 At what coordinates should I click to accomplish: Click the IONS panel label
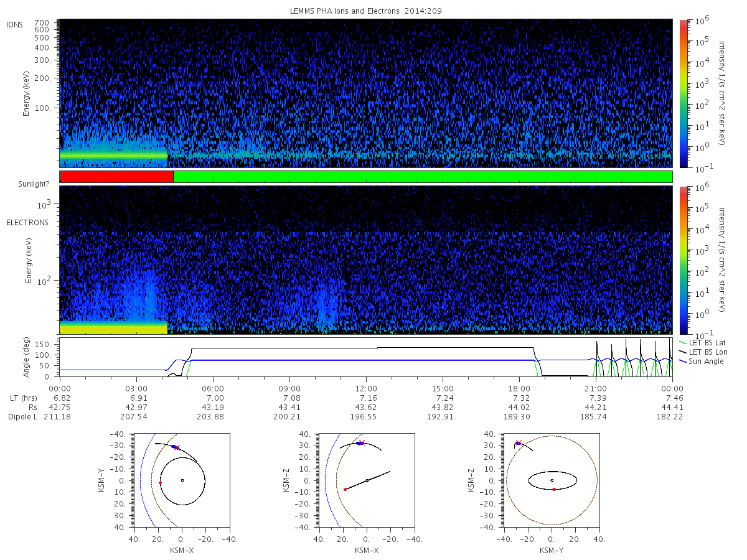pos(15,24)
